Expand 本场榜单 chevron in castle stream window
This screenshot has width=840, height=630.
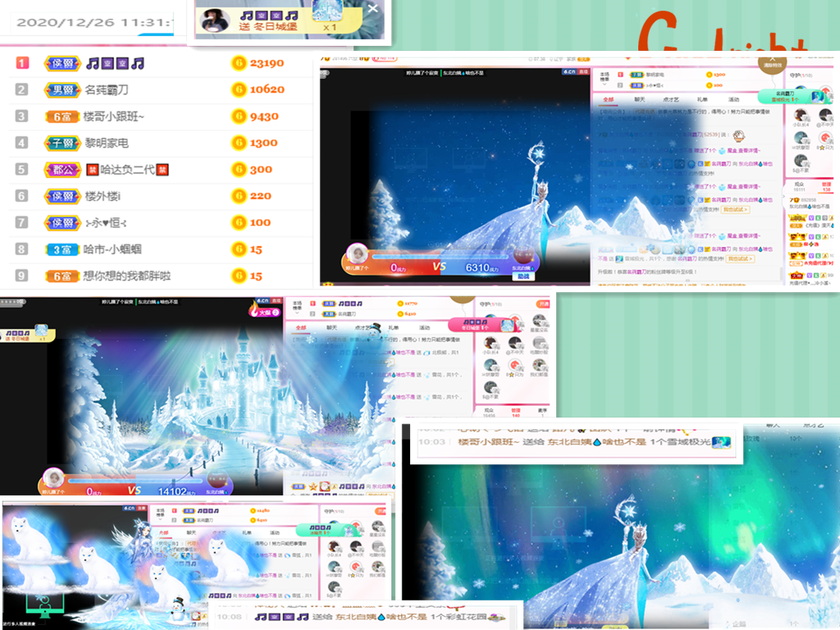(297, 313)
